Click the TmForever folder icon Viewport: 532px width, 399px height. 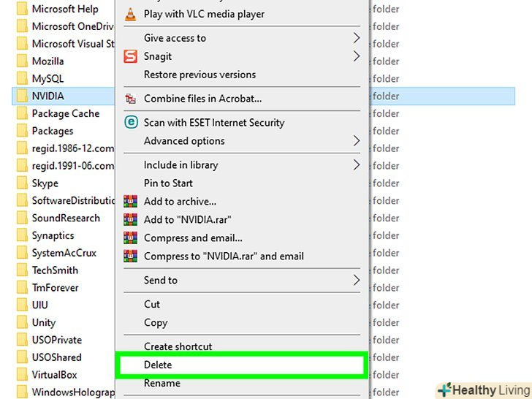click(22, 288)
